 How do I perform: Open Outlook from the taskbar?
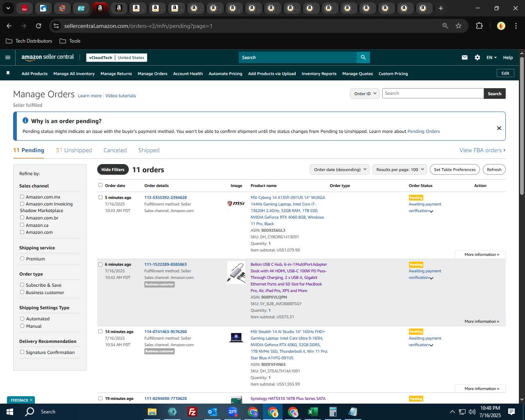point(212,412)
